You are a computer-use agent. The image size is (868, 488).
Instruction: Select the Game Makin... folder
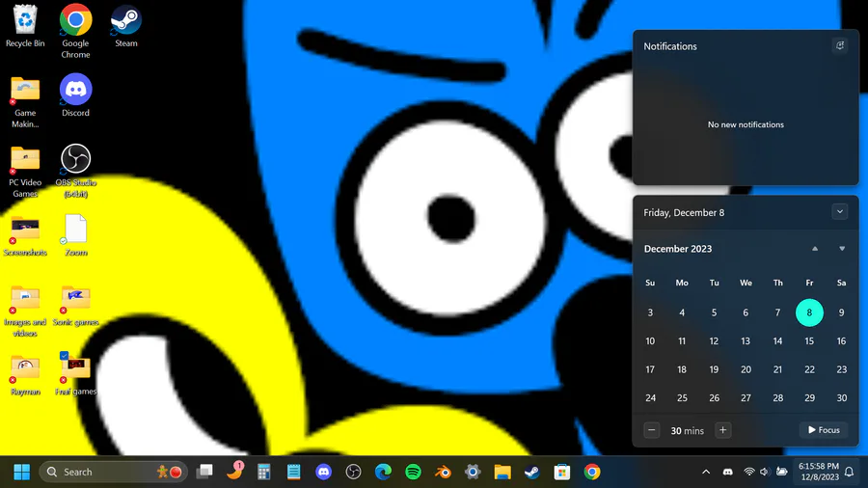pos(25,102)
